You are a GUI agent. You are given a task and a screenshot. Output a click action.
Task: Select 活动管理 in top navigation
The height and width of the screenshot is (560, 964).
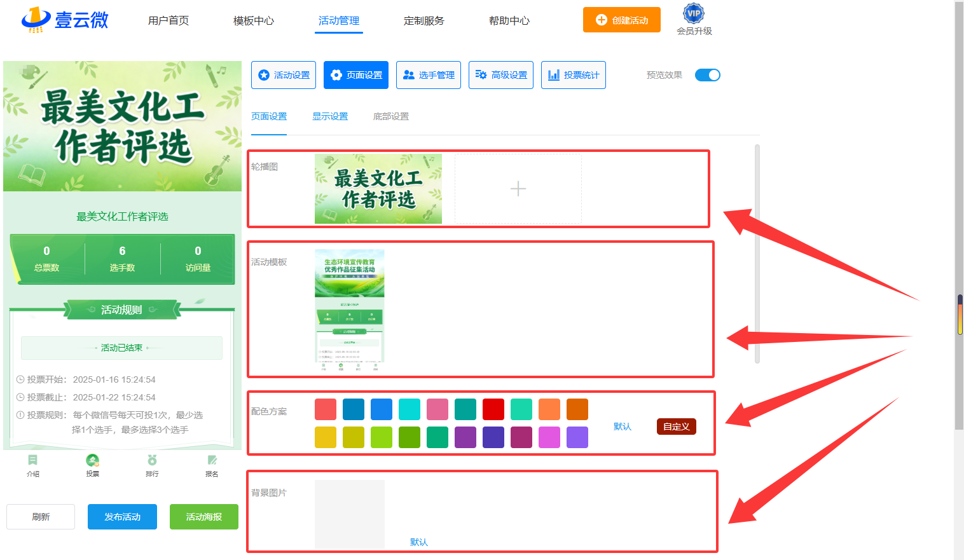tap(339, 20)
